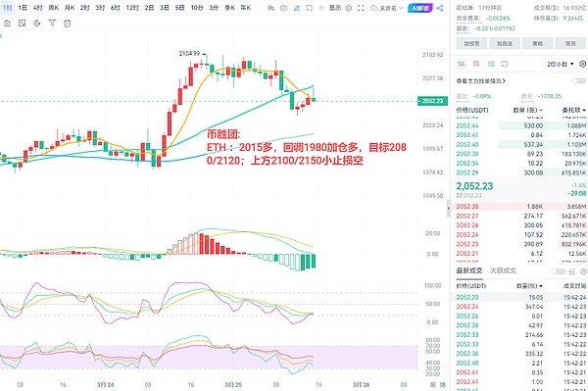This screenshot has width=588, height=391.
Task: Click the 加自选 button
Action: [505, 43]
